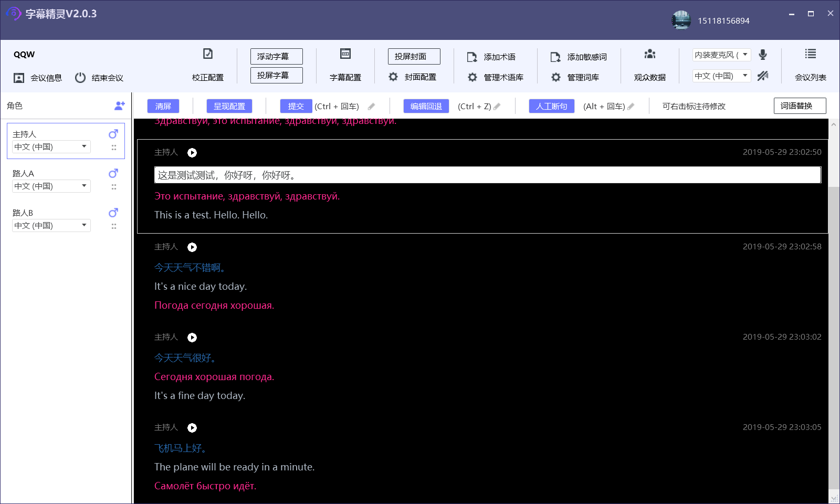This screenshot has width=840, height=504.
Task: Click the gender icon for 路人B
Action: [x=113, y=213]
